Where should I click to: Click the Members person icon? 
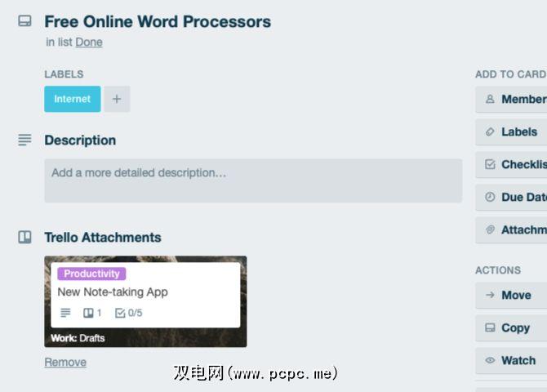pyautogui.click(x=490, y=99)
